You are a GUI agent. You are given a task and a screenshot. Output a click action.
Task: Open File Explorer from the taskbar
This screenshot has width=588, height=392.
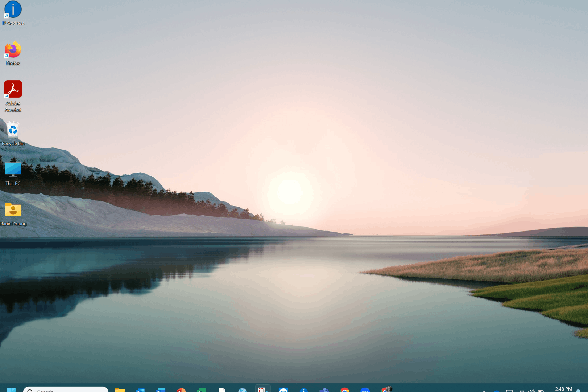click(120, 390)
